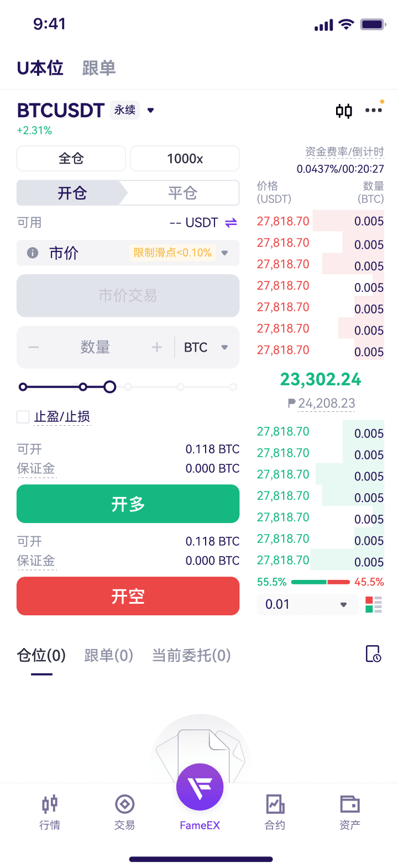Go to 行情 markets in the bottom bar
The image size is (398, 868).
pos(50,812)
